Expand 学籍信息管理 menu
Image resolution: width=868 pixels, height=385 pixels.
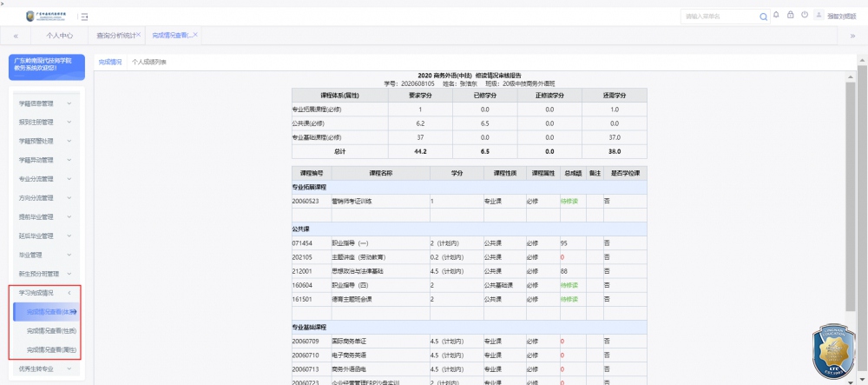tap(45, 103)
